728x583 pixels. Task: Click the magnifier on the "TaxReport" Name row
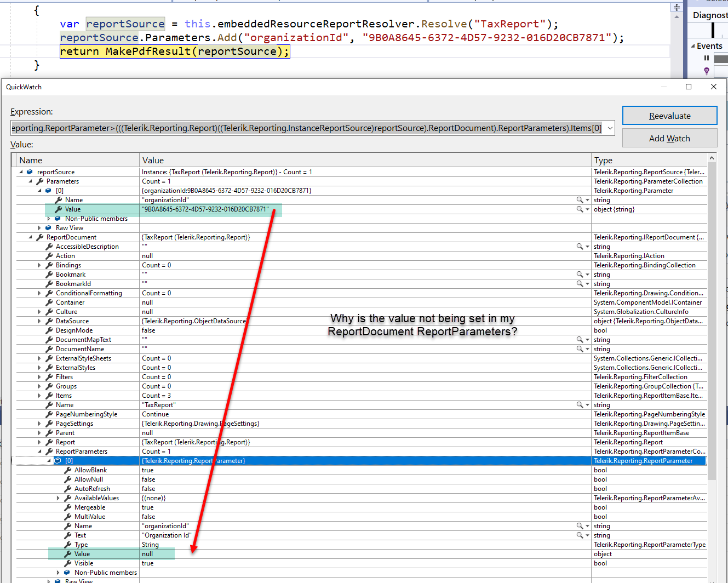(579, 405)
